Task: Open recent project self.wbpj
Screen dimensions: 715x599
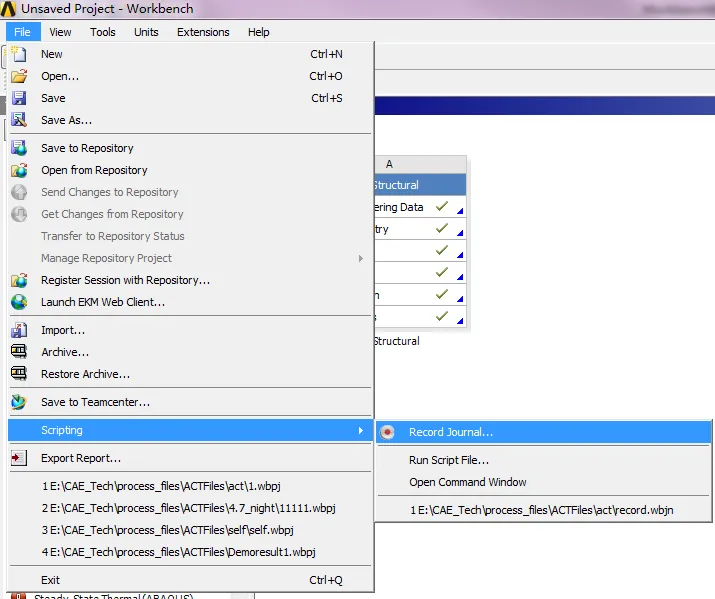Action: pos(191,530)
